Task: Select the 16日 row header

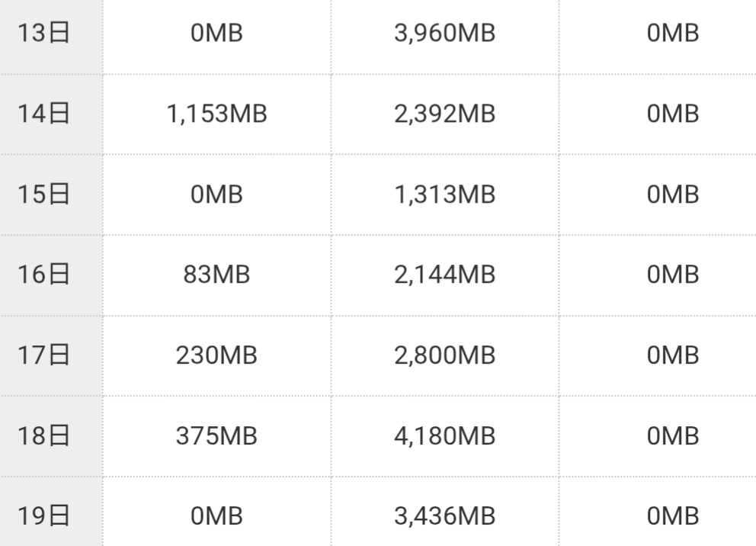Action: pyautogui.click(x=43, y=275)
